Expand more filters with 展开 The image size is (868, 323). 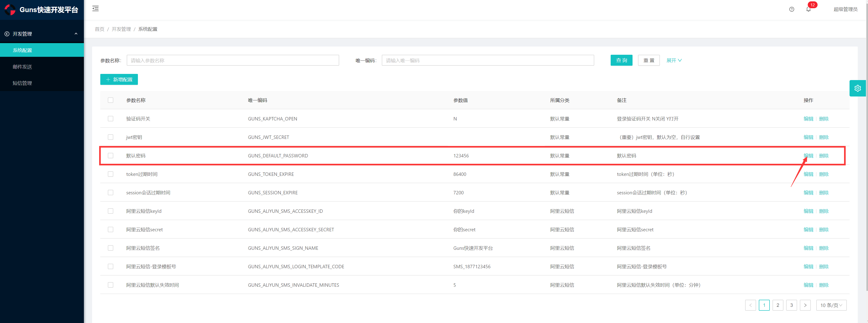point(674,60)
